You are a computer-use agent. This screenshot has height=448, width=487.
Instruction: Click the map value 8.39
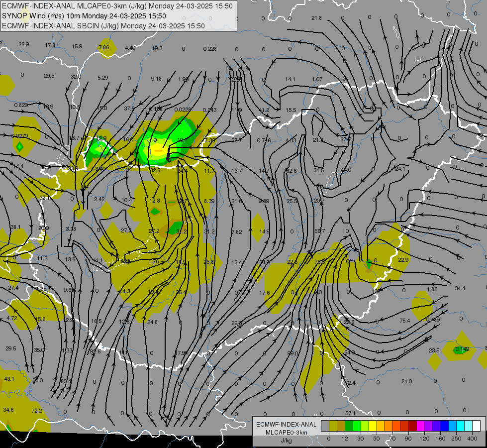(x=209, y=201)
